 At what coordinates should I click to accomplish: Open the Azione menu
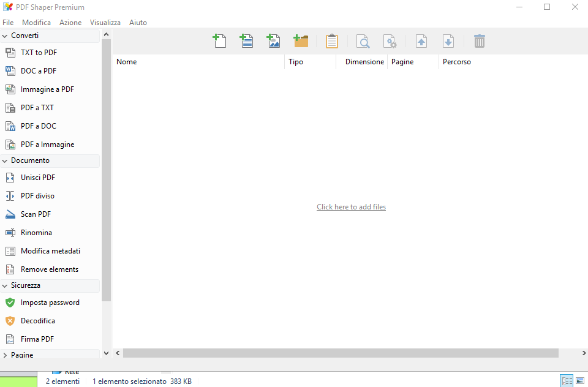[70, 23]
